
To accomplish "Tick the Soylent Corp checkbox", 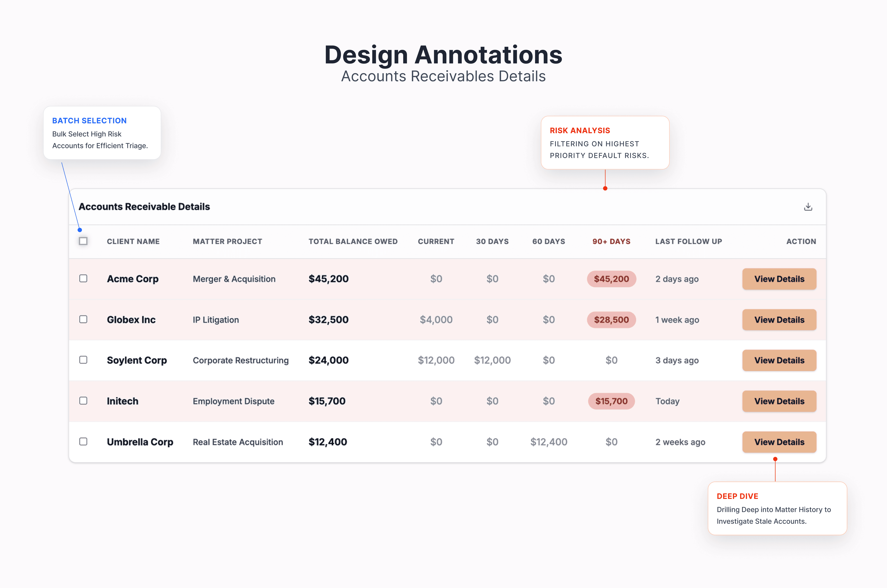I will (x=83, y=360).
